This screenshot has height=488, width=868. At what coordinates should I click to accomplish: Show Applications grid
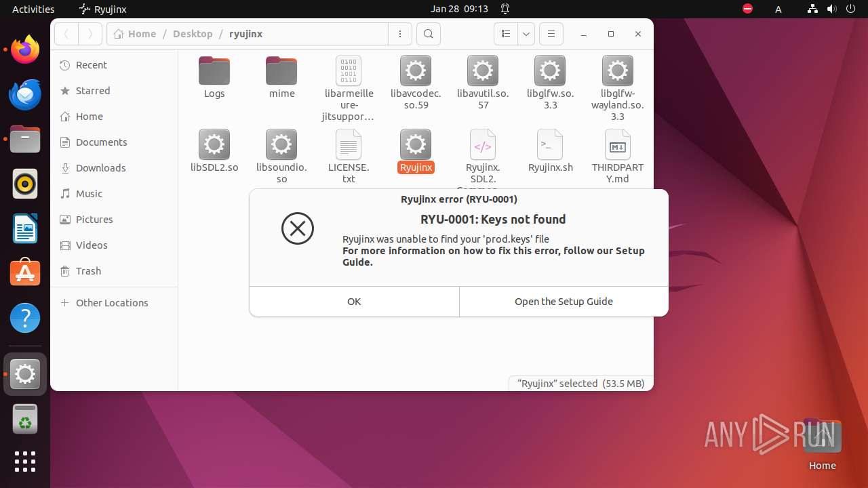pyautogui.click(x=25, y=462)
